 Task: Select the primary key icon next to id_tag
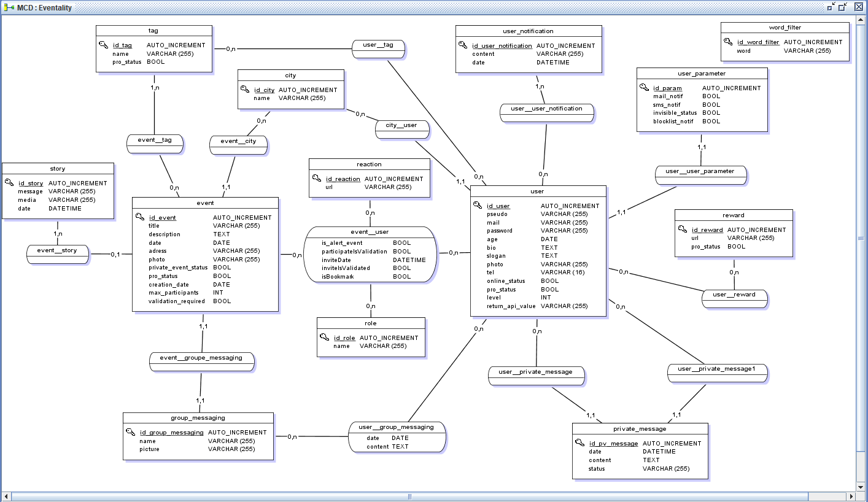(x=103, y=45)
